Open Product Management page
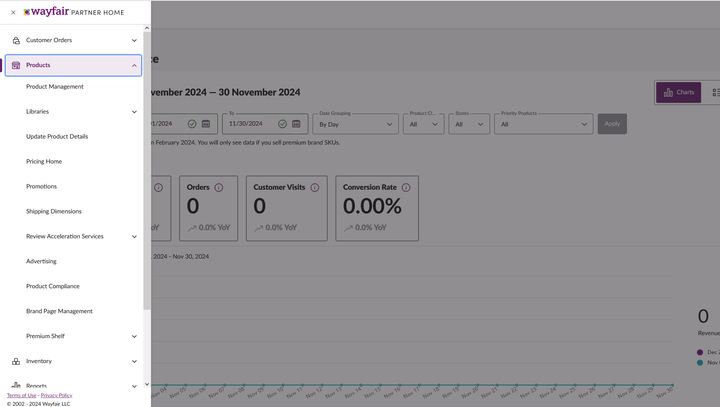The height and width of the screenshot is (407, 720). (55, 87)
